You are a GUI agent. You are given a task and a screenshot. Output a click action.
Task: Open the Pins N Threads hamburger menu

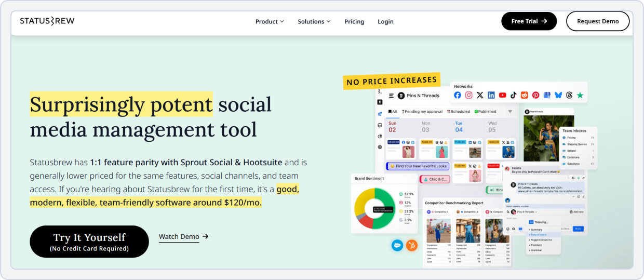390,96
